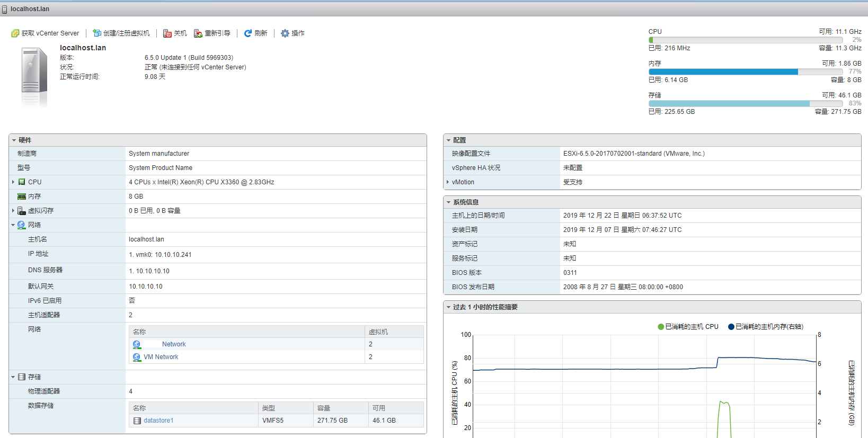The height and width of the screenshot is (438, 868).
Task: Click the reboot host icon
Action: [198, 33]
